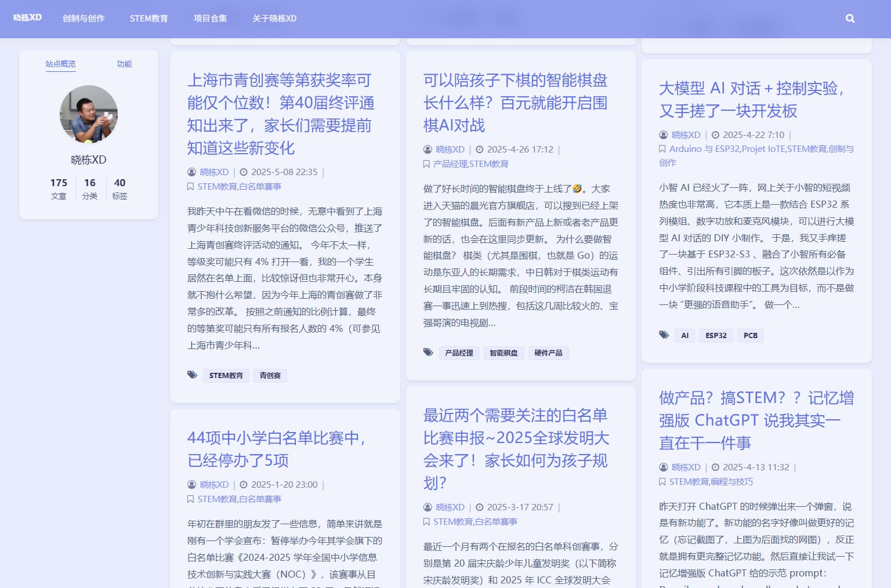Click the tag icon beside the 青创赛 tag
This screenshot has height=588, width=891.
(192, 375)
